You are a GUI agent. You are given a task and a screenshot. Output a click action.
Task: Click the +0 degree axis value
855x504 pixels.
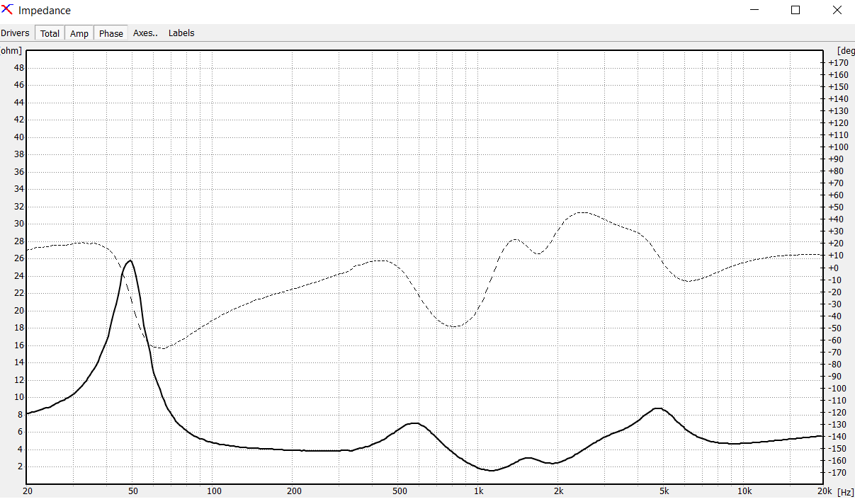834,268
